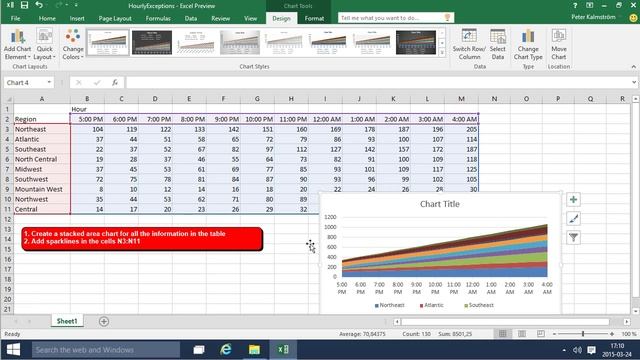Apply the dark second chart style
The width and height of the screenshot is (640, 360).
click(x=152, y=42)
